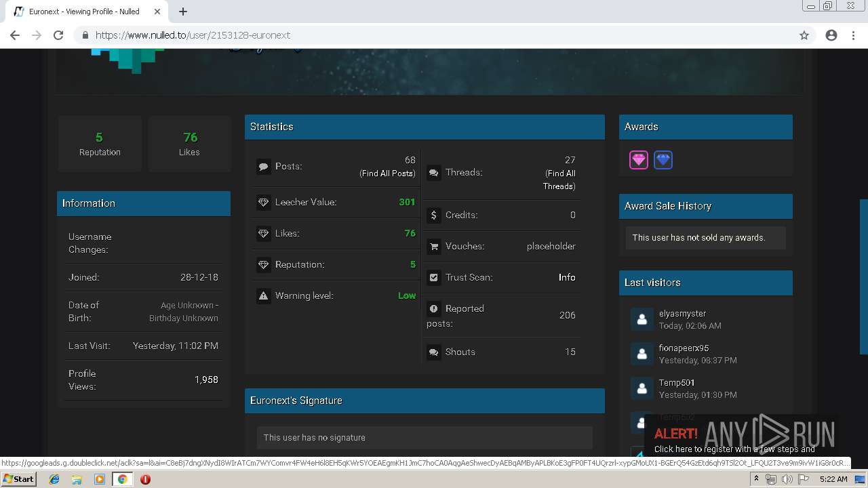Click the Shouts chat bubbles icon

tap(433, 352)
